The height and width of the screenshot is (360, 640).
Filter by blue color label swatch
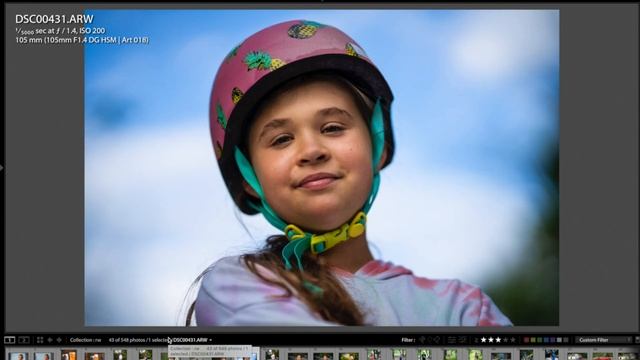[546, 340]
